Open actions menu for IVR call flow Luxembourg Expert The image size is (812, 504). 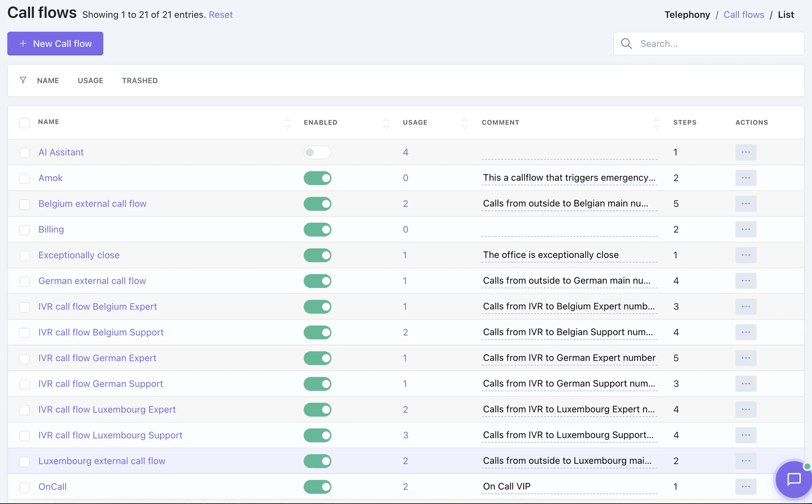tap(746, 409)
